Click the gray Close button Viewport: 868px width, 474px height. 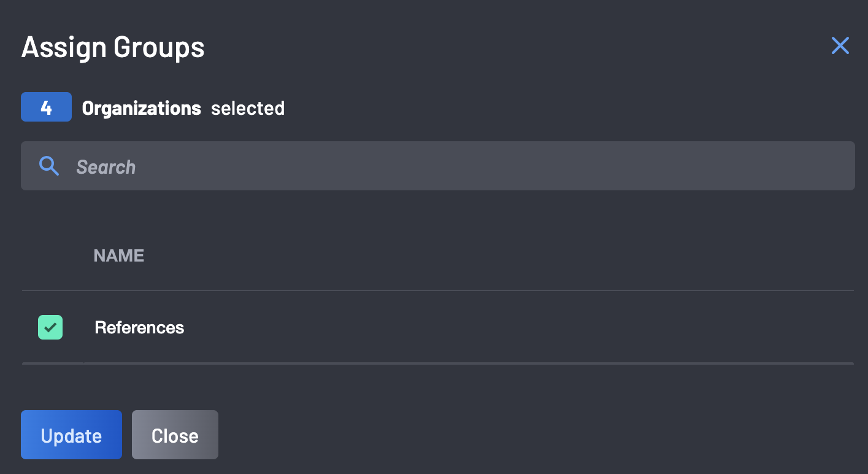click(175, 435)
